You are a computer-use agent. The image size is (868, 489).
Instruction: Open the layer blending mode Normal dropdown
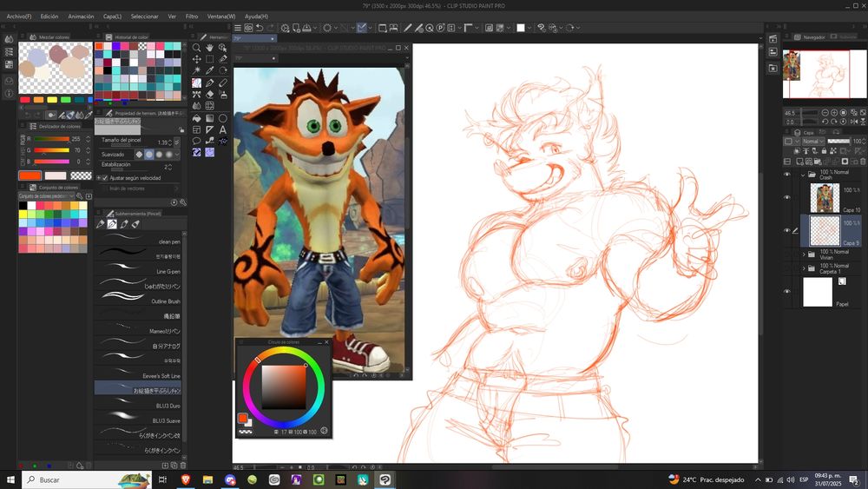click(x=812, y=142)
